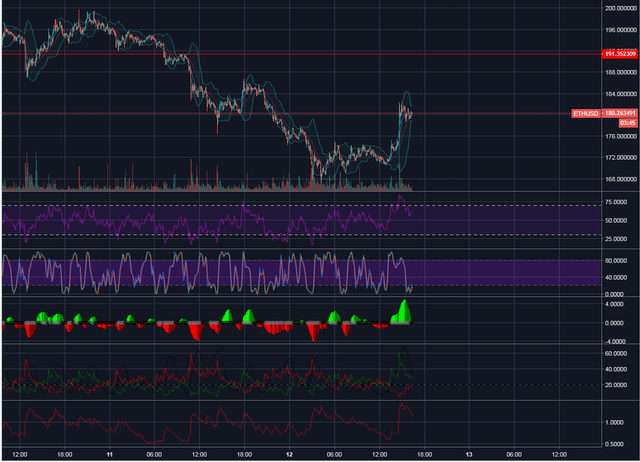Click the date label 11 on time axis

[109, 454]
